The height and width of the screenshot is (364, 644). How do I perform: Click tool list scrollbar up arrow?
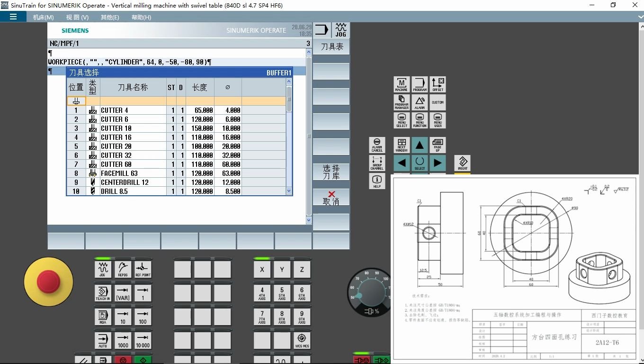(289, 82)
